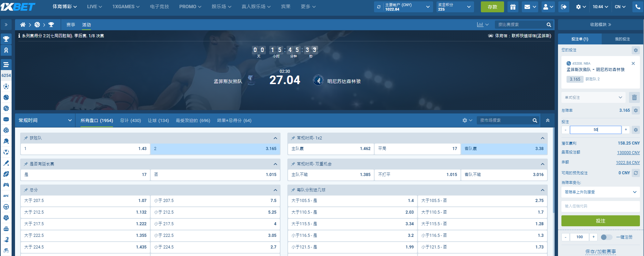The image size is (644, 256).
Task: Click the promo code input field
Action: coord(600,206)
